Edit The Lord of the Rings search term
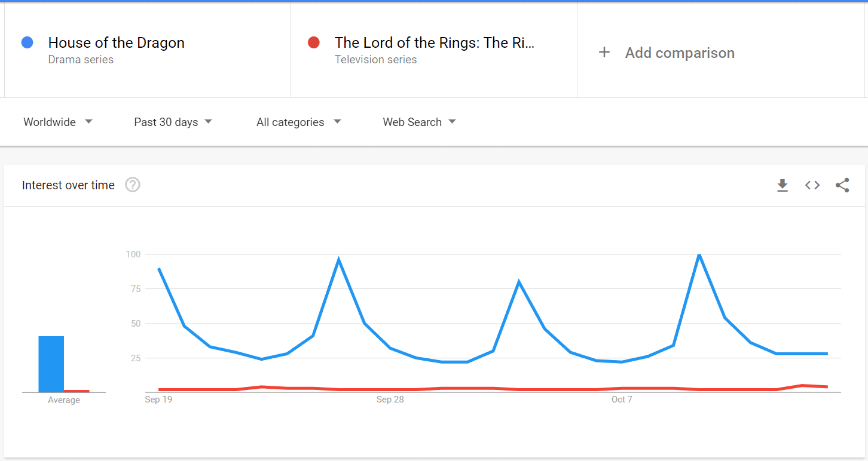The image size is (868, 461). pyautogui.click(x=435, y=42)
